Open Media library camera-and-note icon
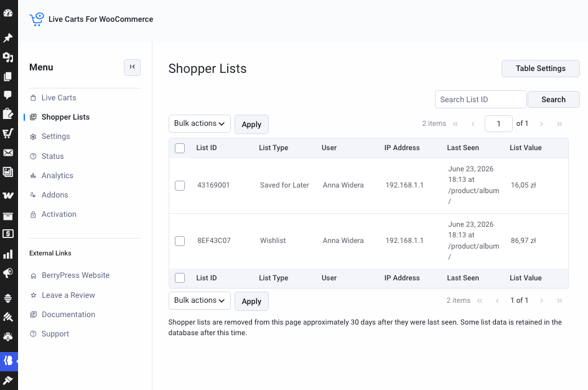Screen dimensions: 588x390 click(8, 57)
